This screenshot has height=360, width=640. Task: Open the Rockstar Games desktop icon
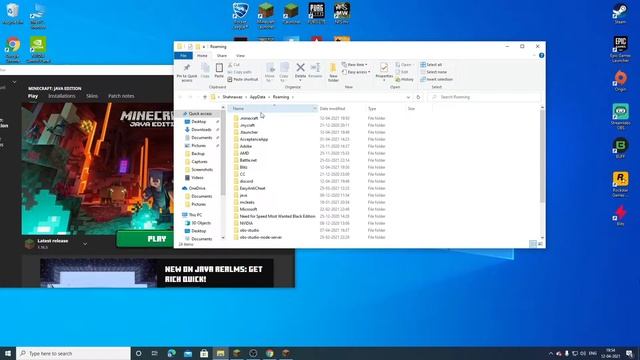point(620,184)
